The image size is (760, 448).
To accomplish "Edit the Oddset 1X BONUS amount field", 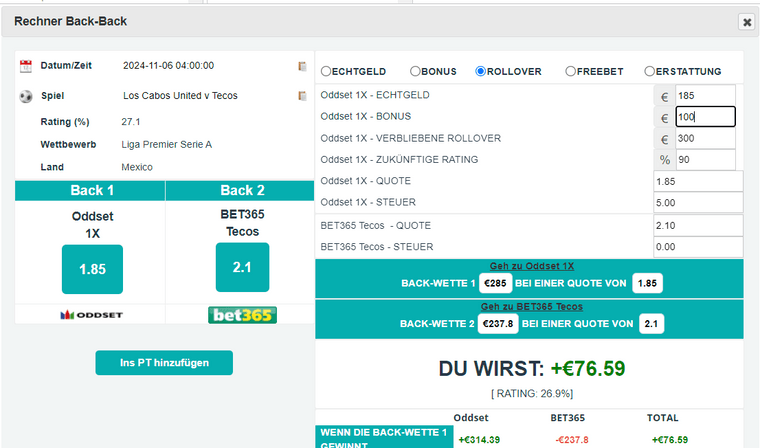I will [x=705, y=117].
